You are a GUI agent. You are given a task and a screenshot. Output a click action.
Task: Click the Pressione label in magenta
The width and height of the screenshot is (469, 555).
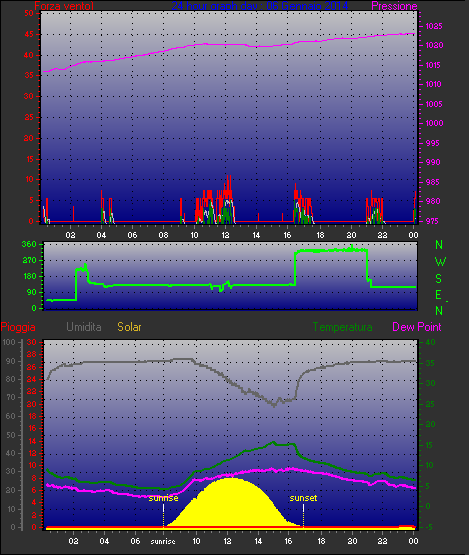click(x=394, y=6)
